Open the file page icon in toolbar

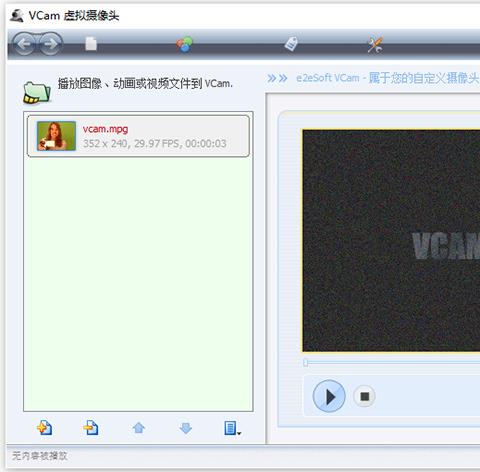(x=91, y=44)
